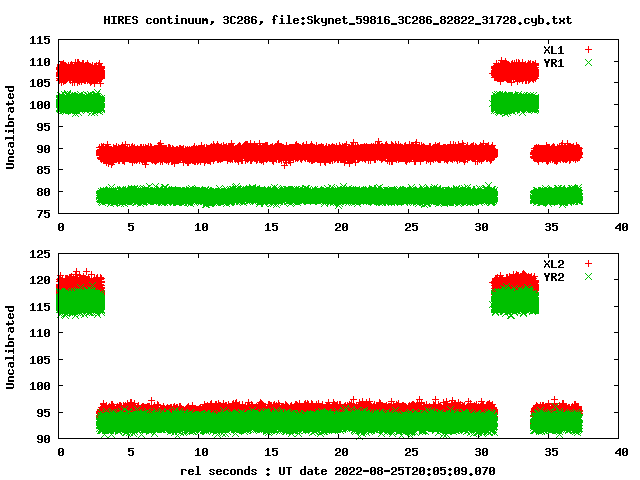Click x-axis tick 30 under the XL1/YR1 plot
This screenshot has width=640, height=480.
(481, 227)
